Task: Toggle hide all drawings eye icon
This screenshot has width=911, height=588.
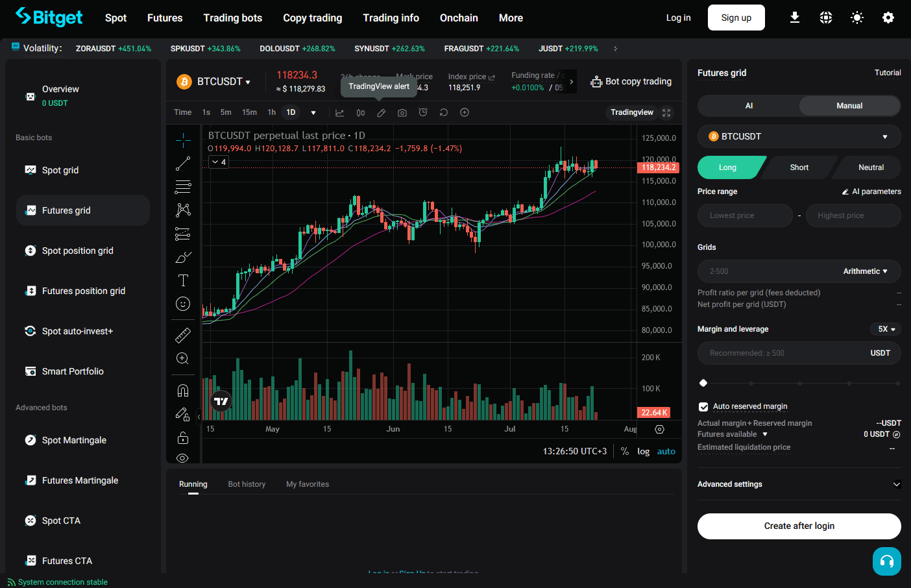Action: 183,458
